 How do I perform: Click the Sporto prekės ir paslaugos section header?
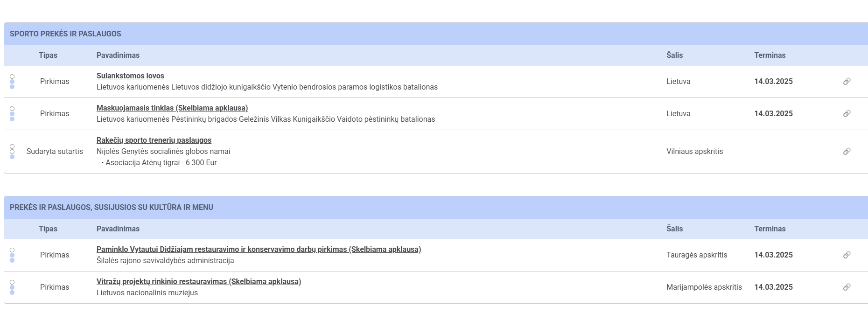tap(65, 34)
